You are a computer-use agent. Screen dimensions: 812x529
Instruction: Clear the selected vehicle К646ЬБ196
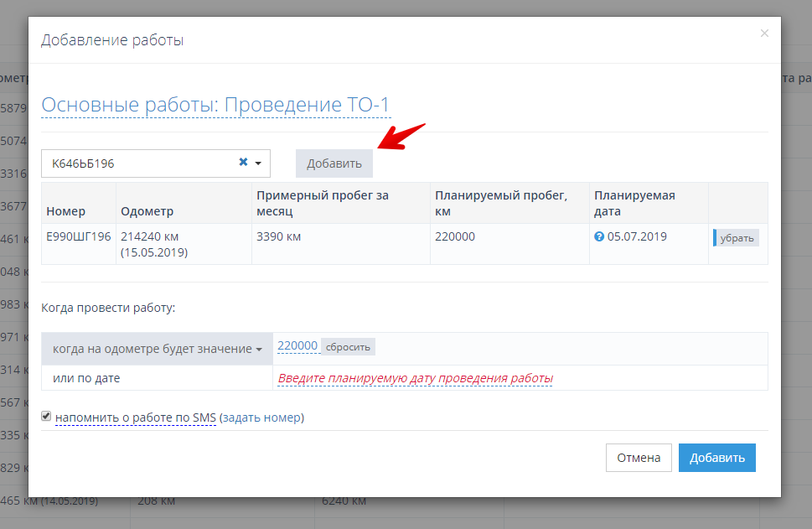(x=241, y=163)
